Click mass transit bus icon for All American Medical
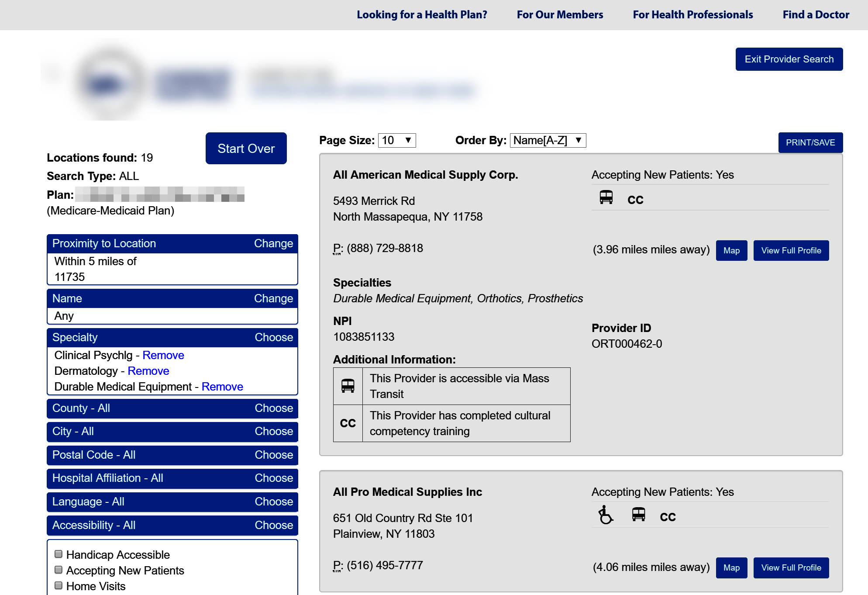Image resolution: width=868 pixels, height=595 pixels. click(606, 198)
